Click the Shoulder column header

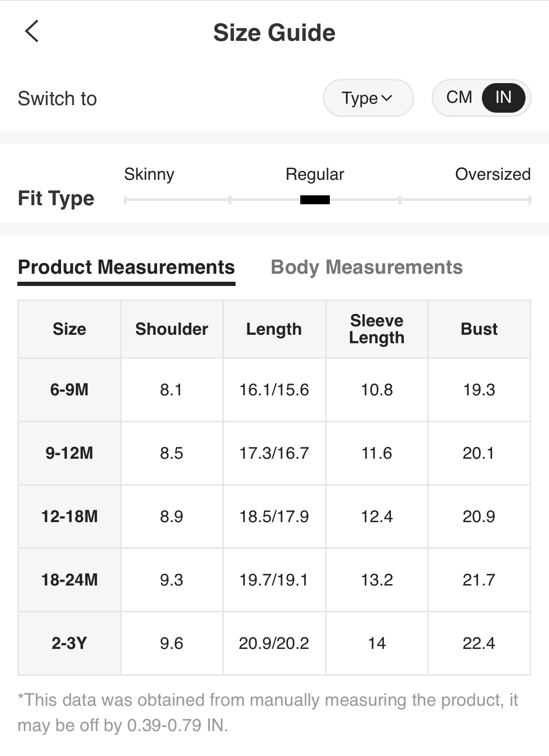172,329
